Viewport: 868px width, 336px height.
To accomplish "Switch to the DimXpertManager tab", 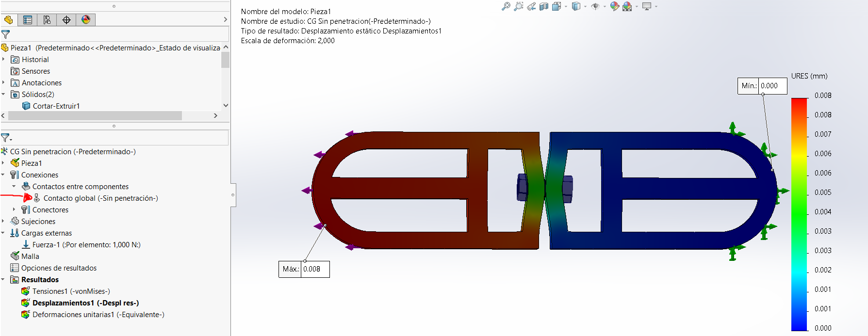I will [x=66, y=20].
